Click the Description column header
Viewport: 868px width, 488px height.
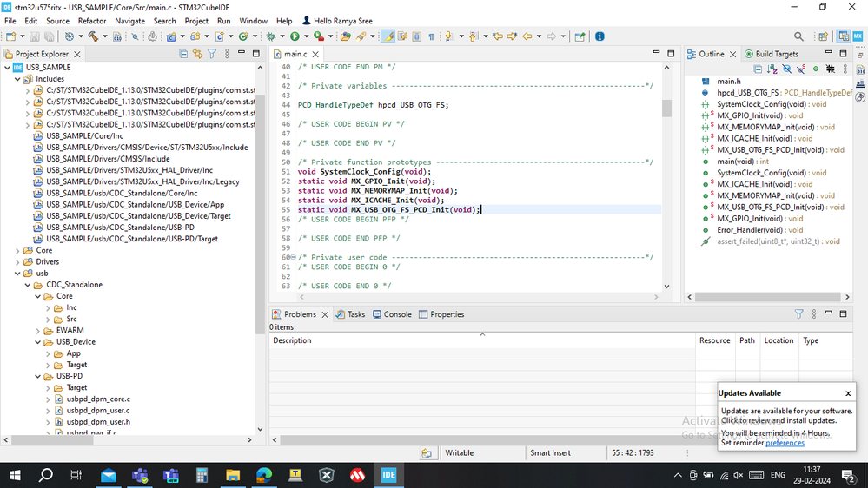[x=482, y=340]
